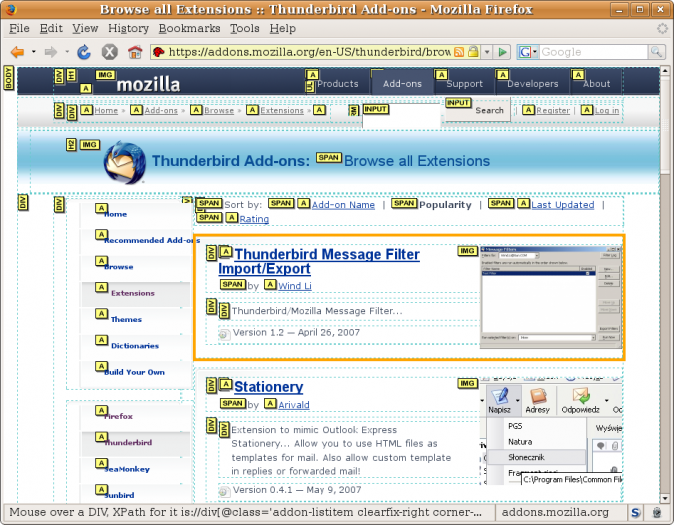Click the Forward arrow toolbar button
The width and height of the screenshot is (674, 525).
pyautogui.click(x=51, y=52)
